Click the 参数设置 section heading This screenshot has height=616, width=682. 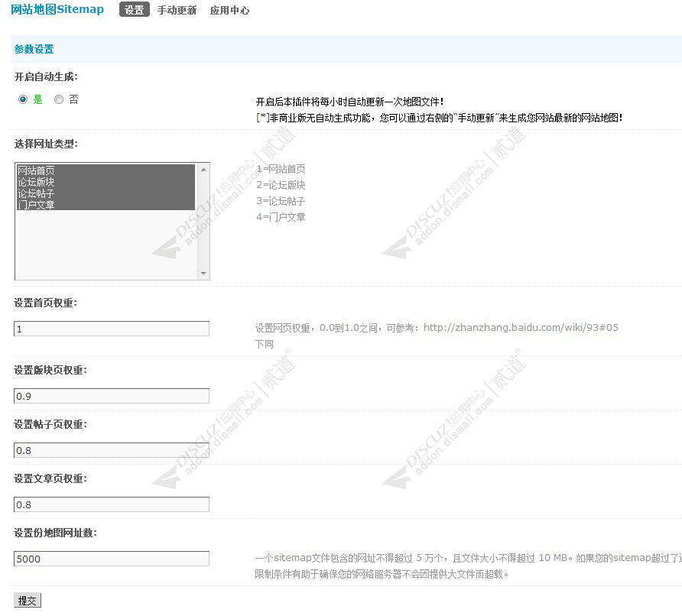(x=34, y=49)
